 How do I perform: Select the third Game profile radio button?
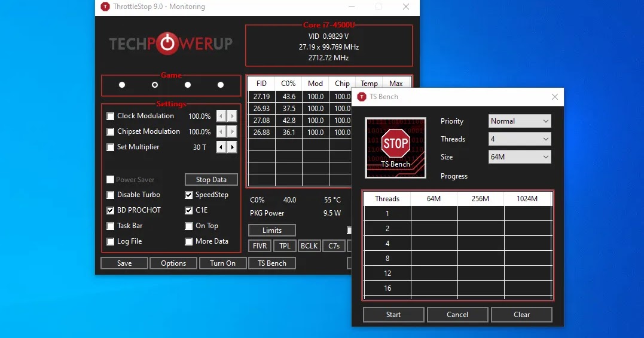188,85
